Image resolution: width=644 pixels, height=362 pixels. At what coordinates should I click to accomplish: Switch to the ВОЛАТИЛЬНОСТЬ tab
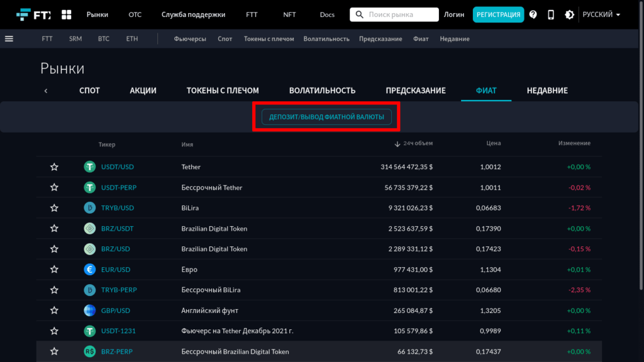(322, 90)
